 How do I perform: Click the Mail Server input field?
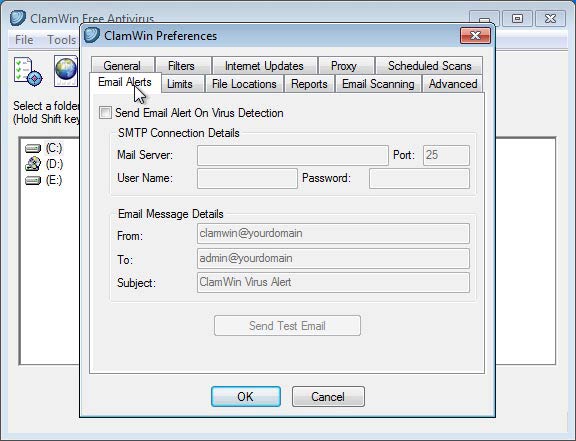click(x=293, y=155)
